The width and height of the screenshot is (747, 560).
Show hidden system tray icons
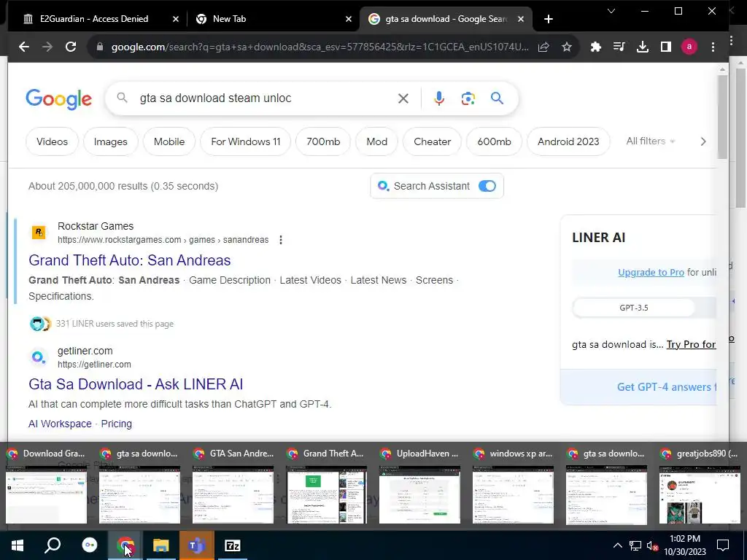617,545
